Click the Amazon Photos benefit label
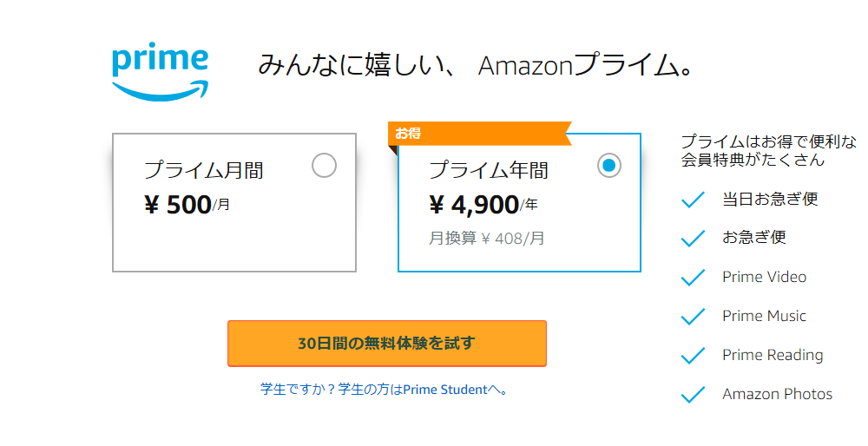 pyautogui.click(x=777, y=394)
